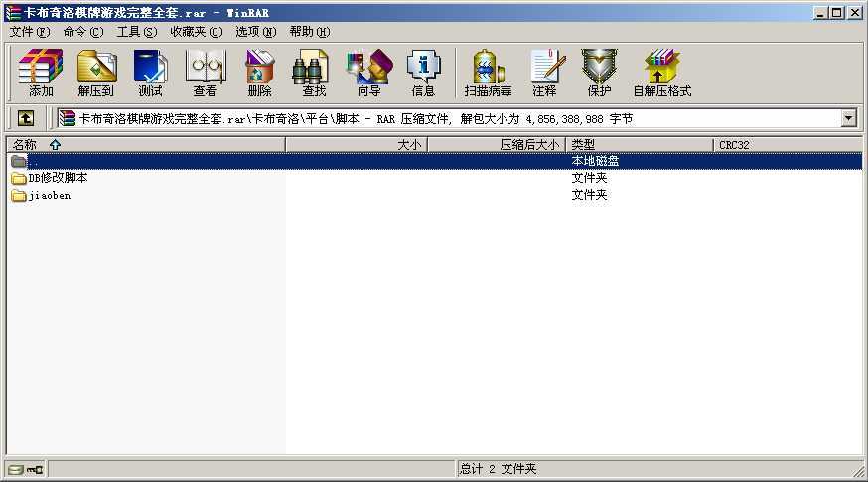Click the 删除 (Delete) toolbar icon

[x=259, y=73]
